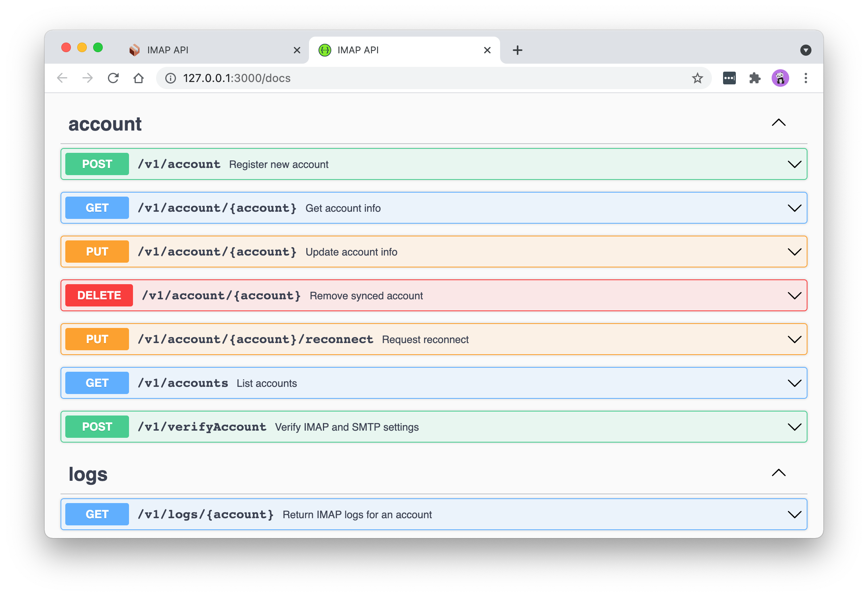The image size is (868, 597).
Task: Click the password manager extension icon
Action: tap(729, 78)
